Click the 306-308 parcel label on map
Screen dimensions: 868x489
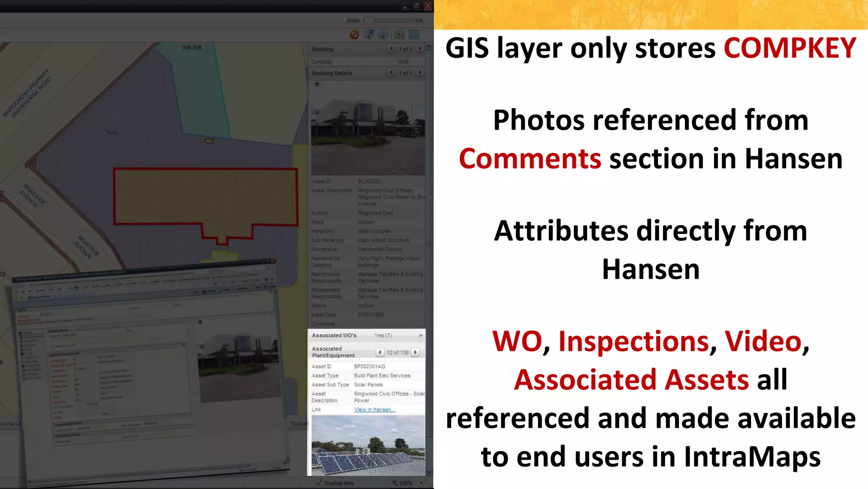(x=192, y=48)
